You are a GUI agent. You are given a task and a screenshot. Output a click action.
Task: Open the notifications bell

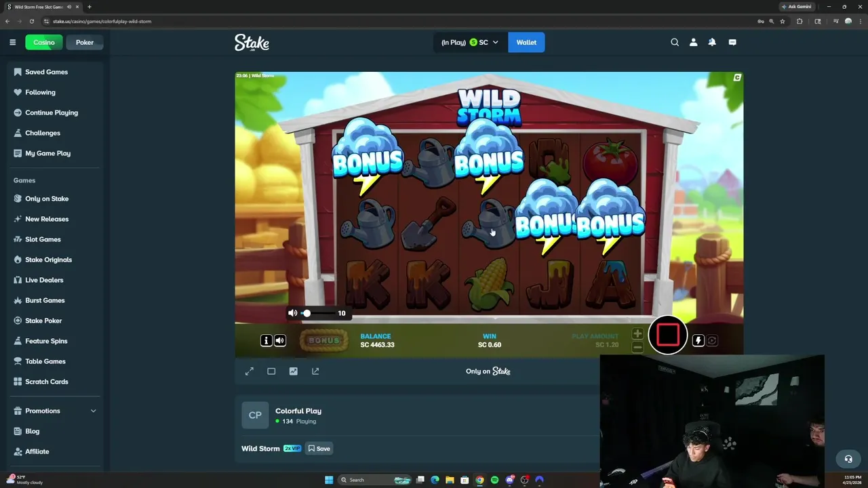point(712,42)
